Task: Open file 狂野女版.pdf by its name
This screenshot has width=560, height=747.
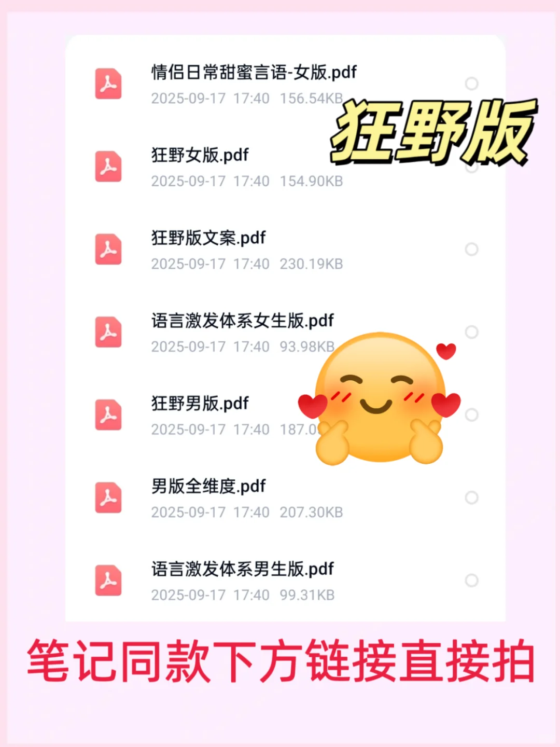Action: [200, 155]
